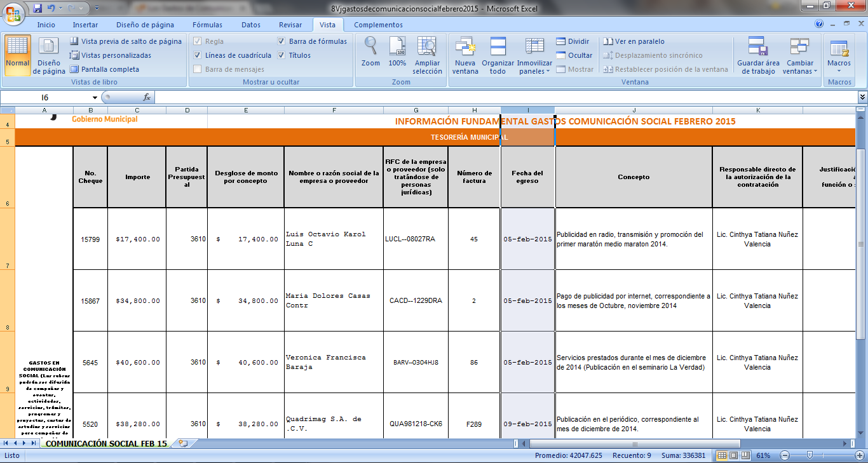Save the workbook from Quick Access toolbar
The height and width of the screenshot is (463, 868).
coord(37,9)
